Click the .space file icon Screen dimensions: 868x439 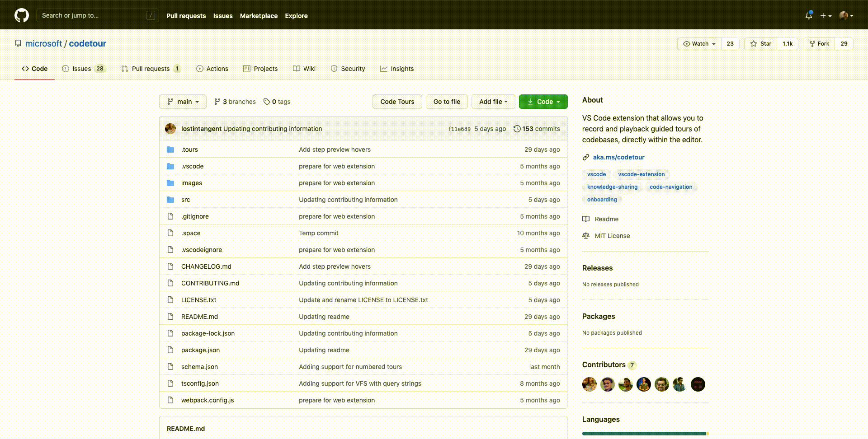click(170, 233)
